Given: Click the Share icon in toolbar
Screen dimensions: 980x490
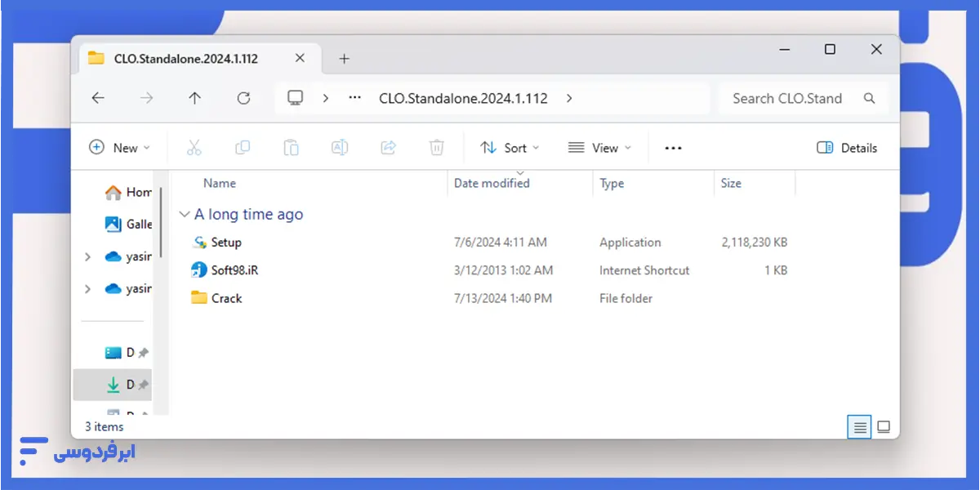Looking at the screenshot, I should click(x=389, y=148).
